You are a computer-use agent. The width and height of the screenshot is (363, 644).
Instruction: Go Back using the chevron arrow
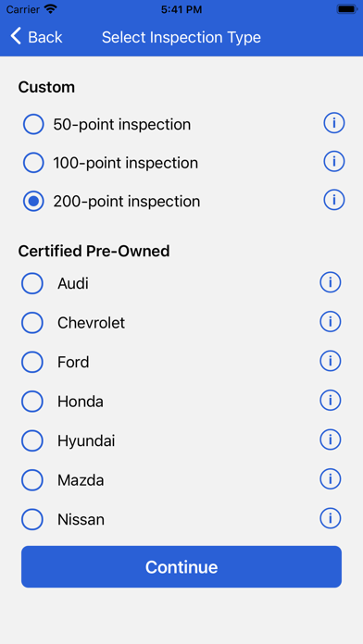coord(16,36)
